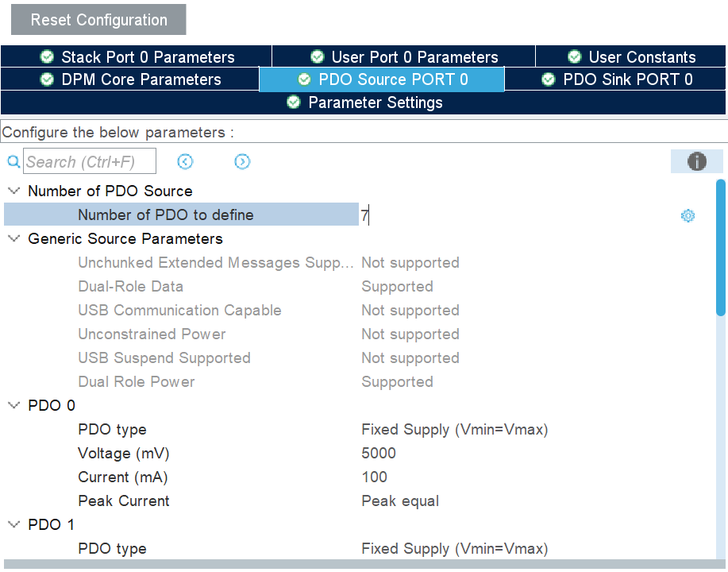Click the green check icon on Parameter Settings
Screen dimensions: 728x572
pos(293,102)
